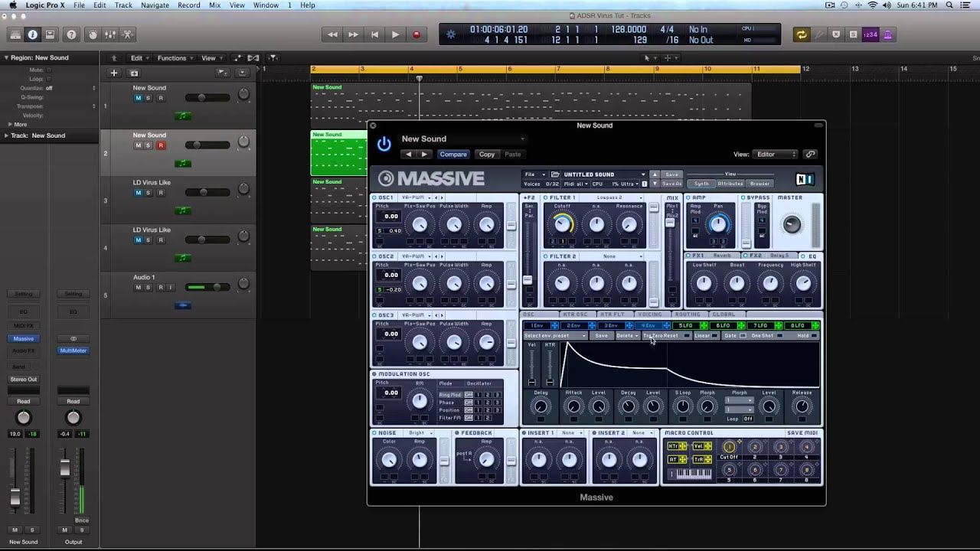
Task: Open the Navigate menu
Action: (x=155, y=5)
